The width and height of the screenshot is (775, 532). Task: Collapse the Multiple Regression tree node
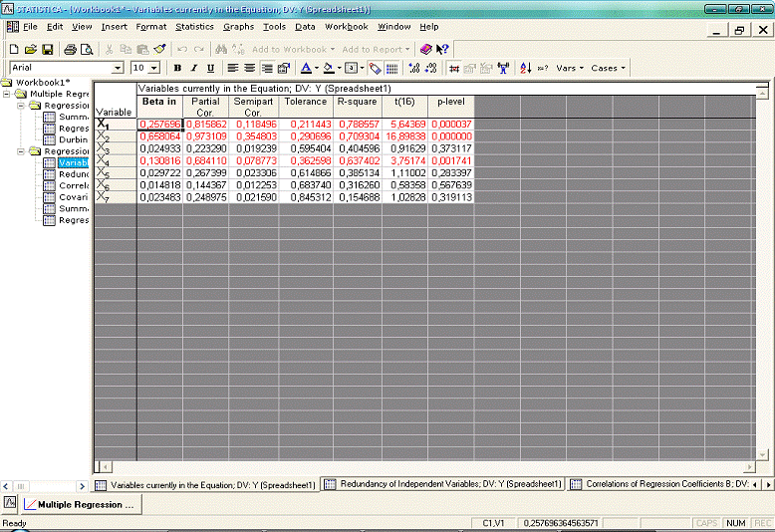8,94
